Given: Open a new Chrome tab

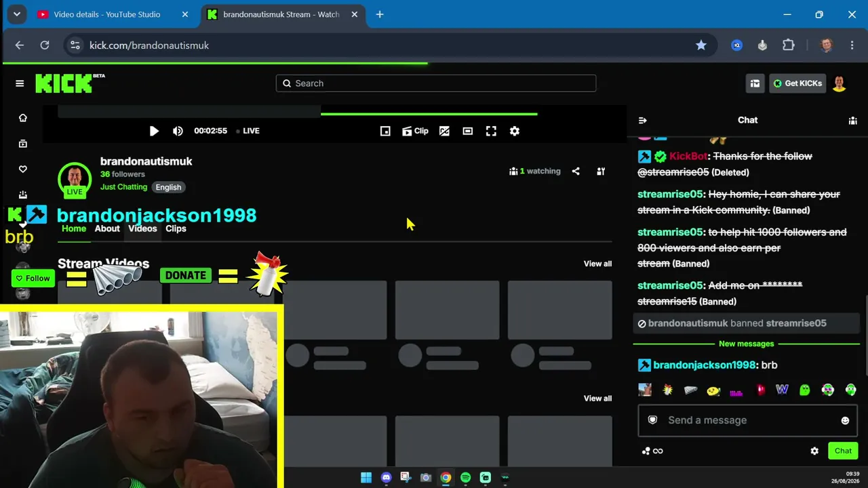Looking at the screenshot, I should tap(380, 14).
